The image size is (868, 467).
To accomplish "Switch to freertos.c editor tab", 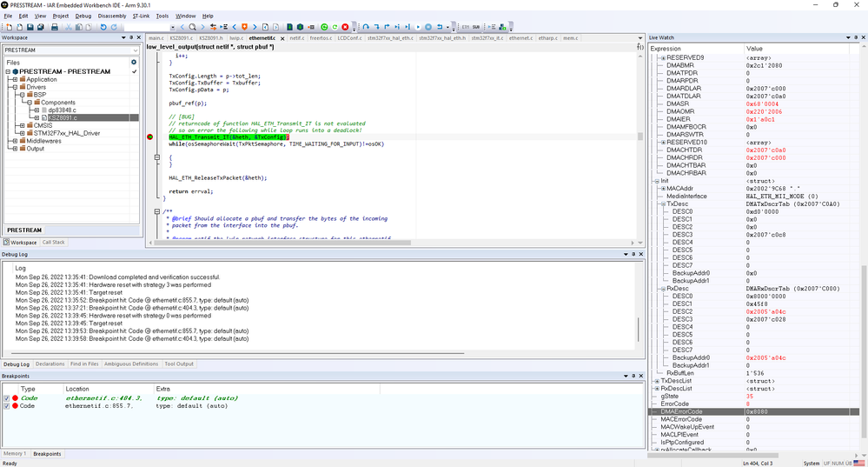I will pos(321,38).
